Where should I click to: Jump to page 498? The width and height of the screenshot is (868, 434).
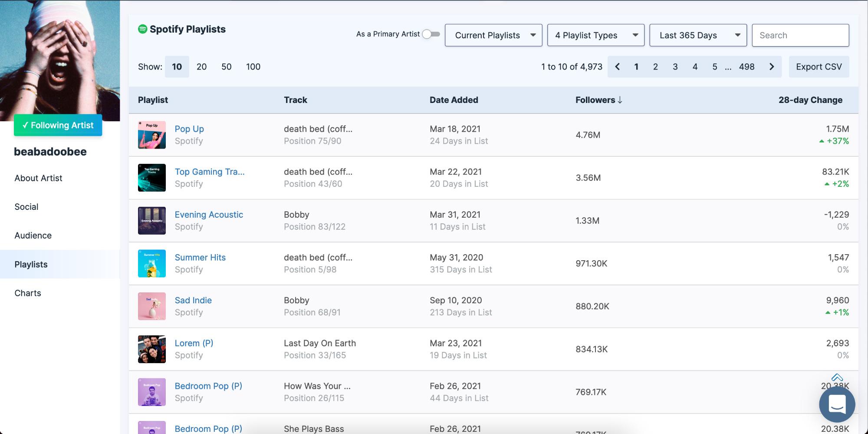(x=747, y=67)
